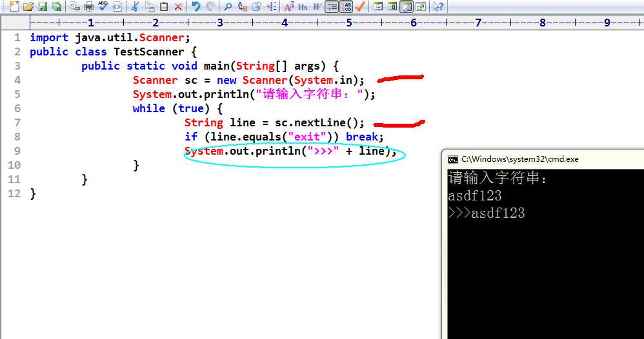
Task: Toggle word wrap with the W icon
Action: [x=317, y=6]
